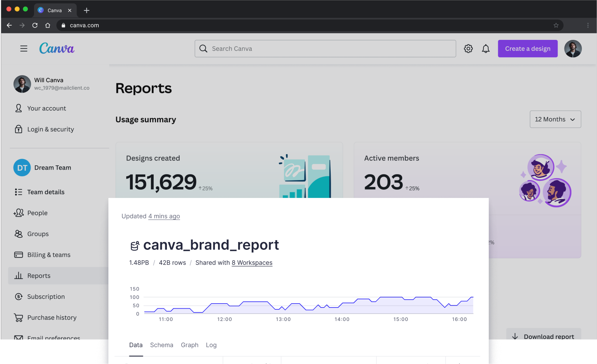Click the Canva logo
The width and height of the screenshot is (597, 364).
[57, 48]
